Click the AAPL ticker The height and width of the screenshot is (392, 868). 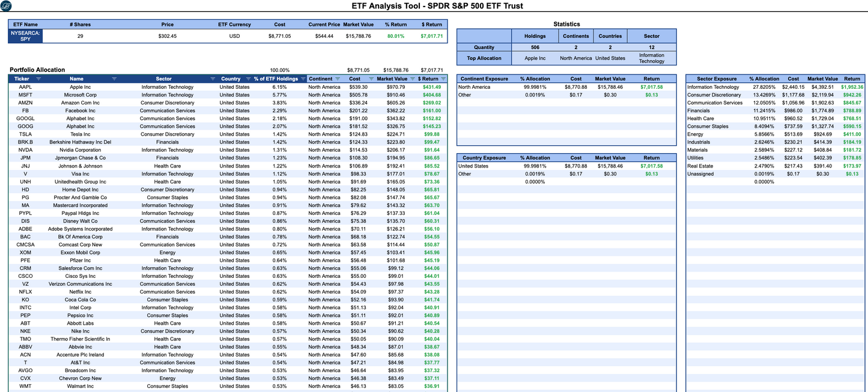(25, 86)
